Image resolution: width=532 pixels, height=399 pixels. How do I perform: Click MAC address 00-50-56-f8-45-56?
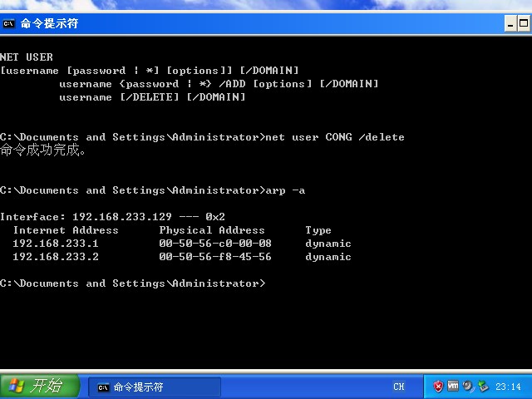click(x=215, y=257)
